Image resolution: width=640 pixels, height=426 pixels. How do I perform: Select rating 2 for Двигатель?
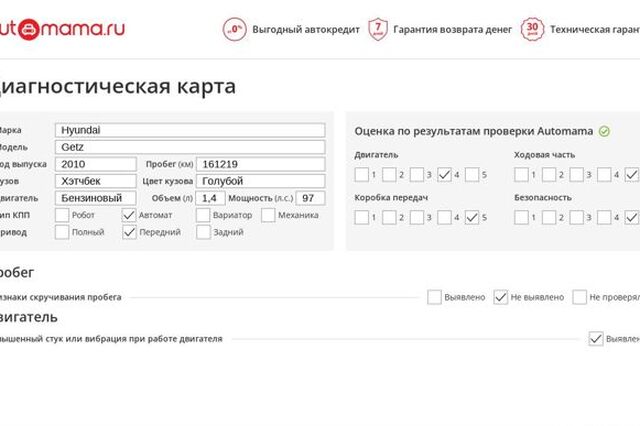pos(389,175)
